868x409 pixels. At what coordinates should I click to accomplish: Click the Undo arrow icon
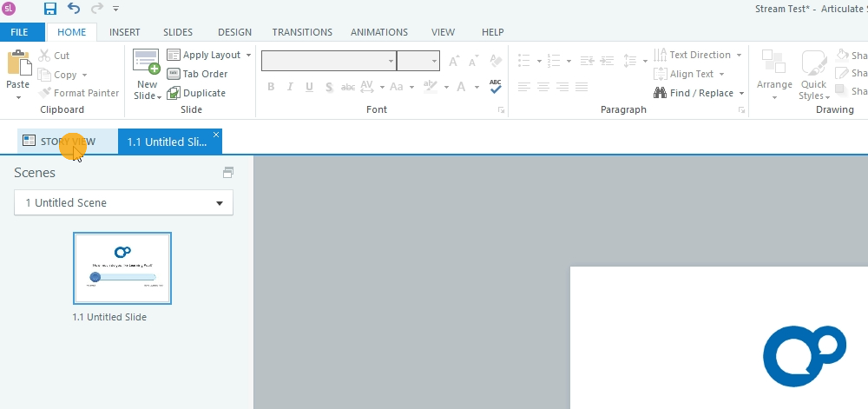point(73,9)
